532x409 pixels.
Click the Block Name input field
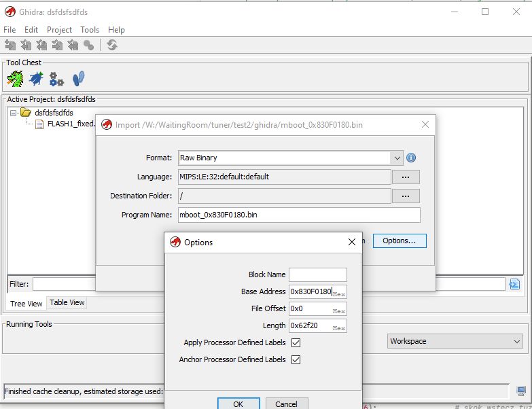pyautogui.click(x=318, y=274)
